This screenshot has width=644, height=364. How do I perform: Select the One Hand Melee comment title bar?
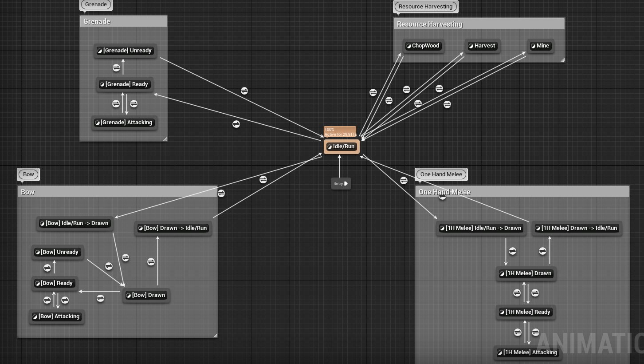tap(522, 192)
